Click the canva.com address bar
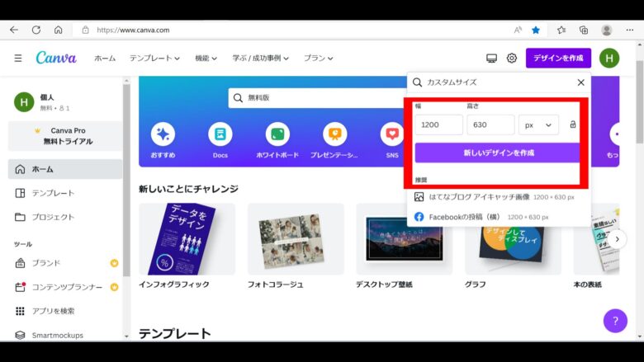The image size is (644, 362). [133, 30]
